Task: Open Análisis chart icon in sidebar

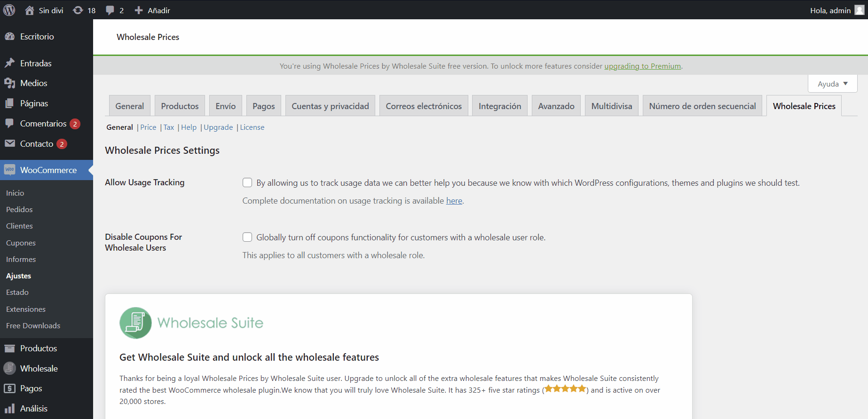Action: click(x=9, y=409)
